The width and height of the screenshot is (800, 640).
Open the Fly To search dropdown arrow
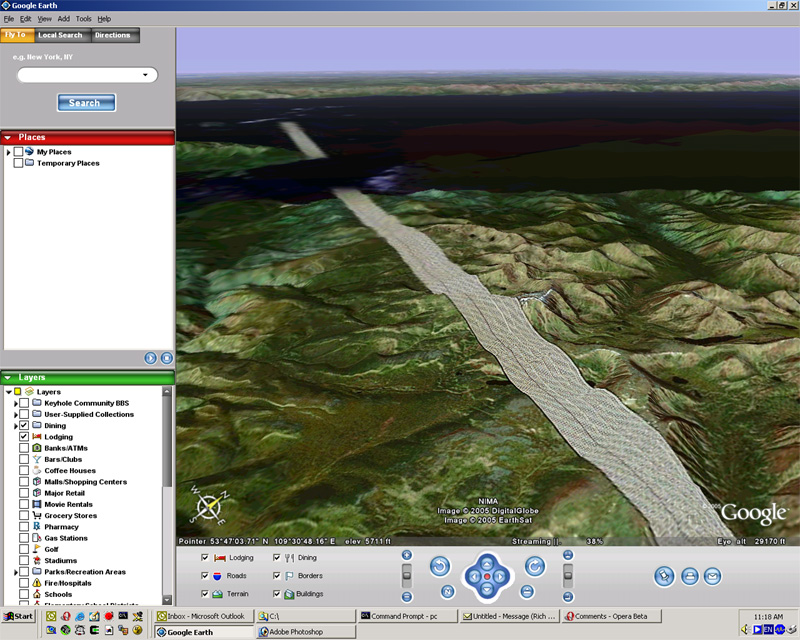click(146, 75)
